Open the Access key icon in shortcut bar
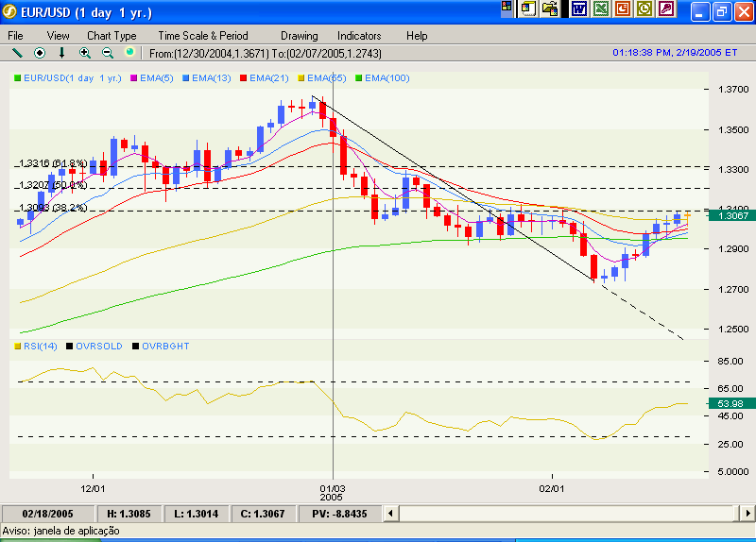 pos(667,8)
